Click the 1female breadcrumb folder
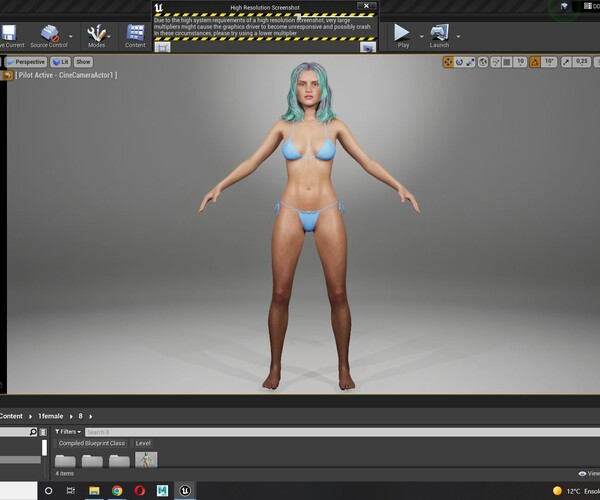600x500 pixels. 51,416
